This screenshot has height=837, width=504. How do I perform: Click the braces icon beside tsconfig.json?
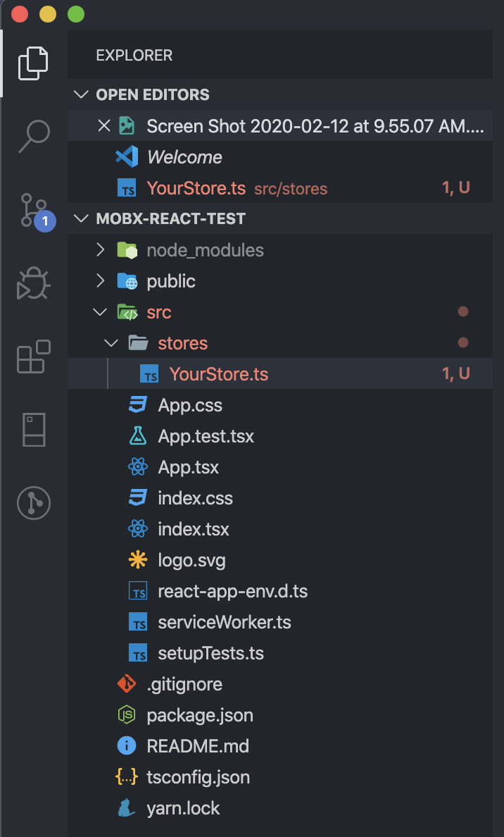(127, 777)
